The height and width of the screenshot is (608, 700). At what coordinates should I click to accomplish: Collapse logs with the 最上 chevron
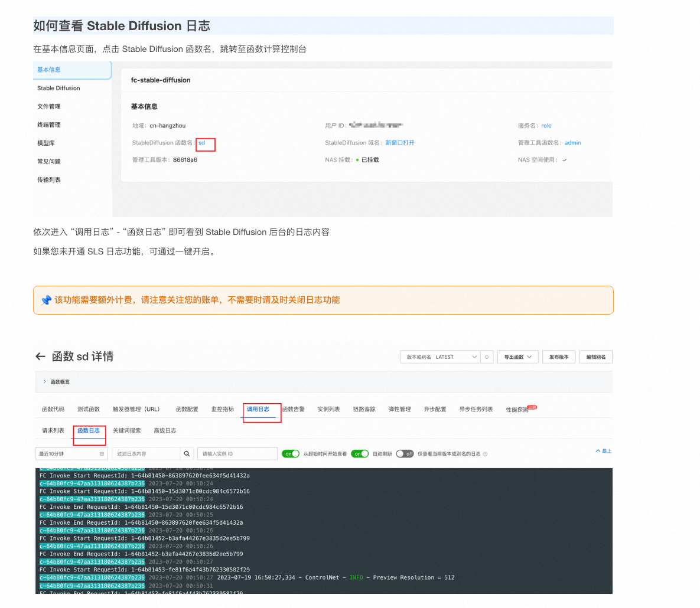click(603, 451)
